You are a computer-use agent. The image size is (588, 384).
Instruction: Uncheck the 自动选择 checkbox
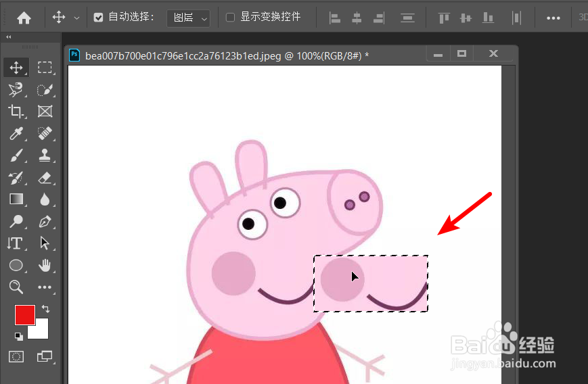(98, 17)
